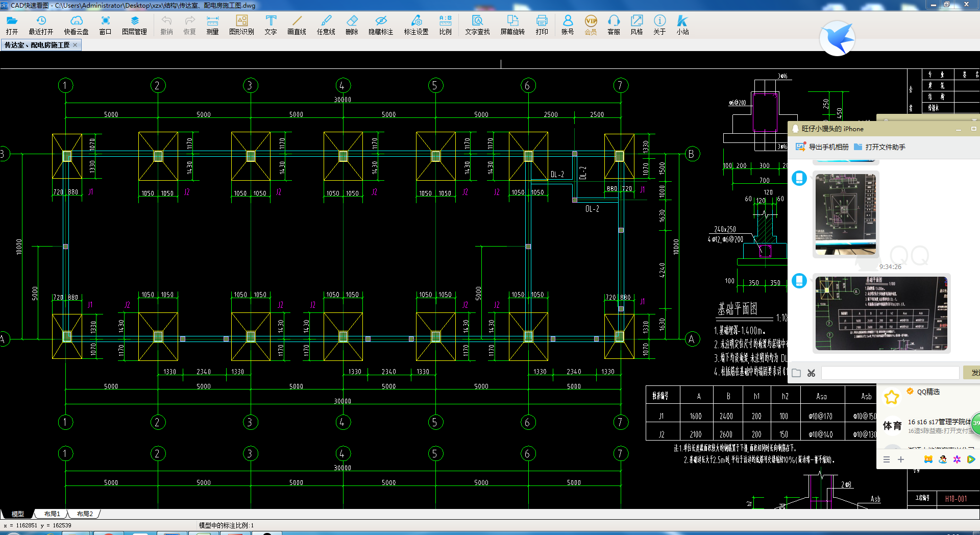Visit the 小站 site icon
Screen dimensions: 980x535
tap(682, 25)
